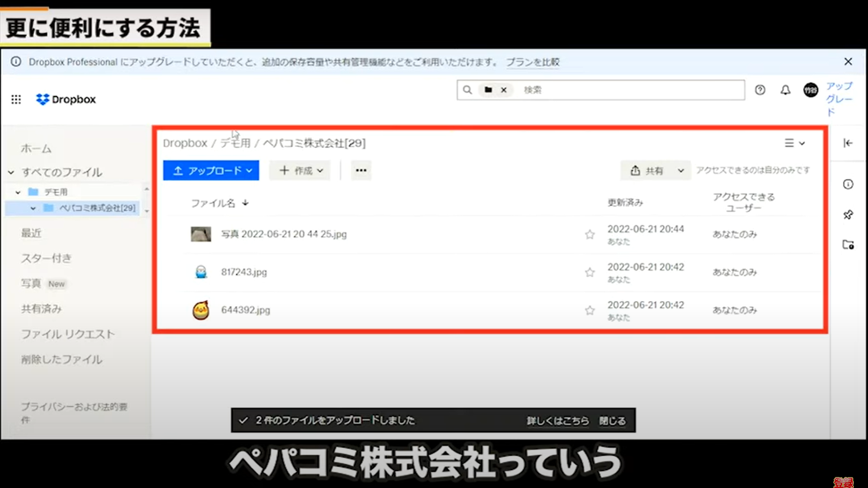Click the アップロード button
The image size is (868, 488).
pyautogui.click(x=211, y=171)
